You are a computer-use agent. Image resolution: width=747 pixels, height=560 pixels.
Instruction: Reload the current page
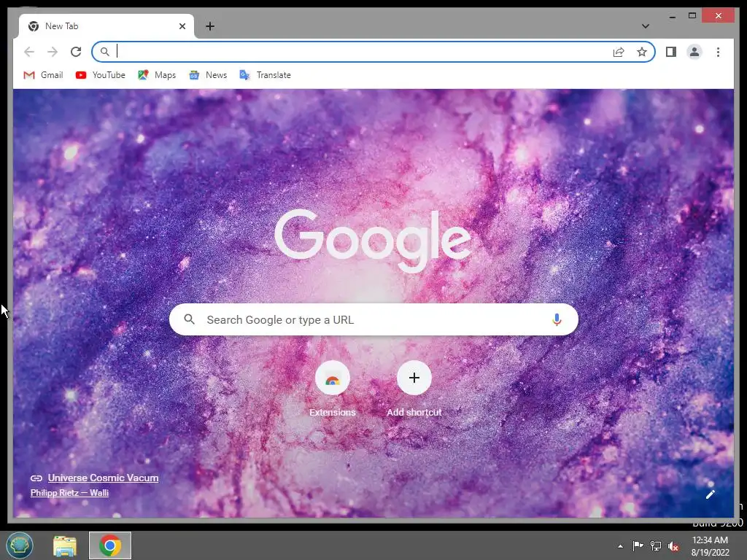[x=76, y=52]
